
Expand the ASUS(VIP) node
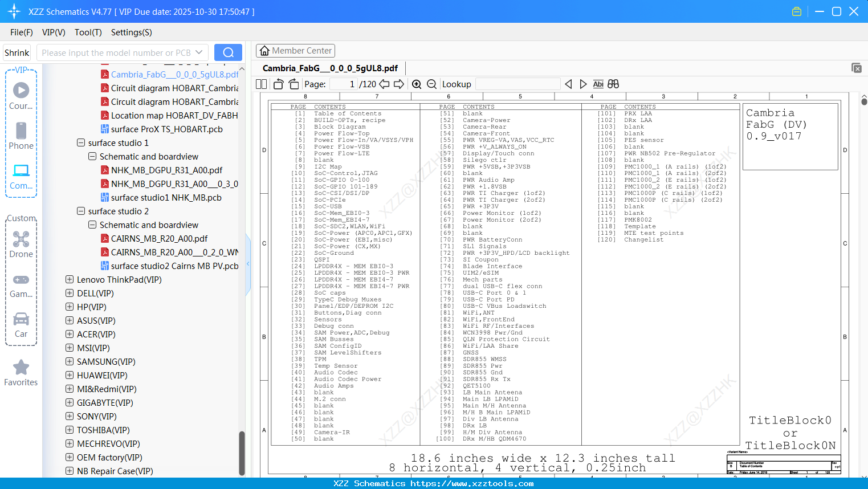(70, 320)
